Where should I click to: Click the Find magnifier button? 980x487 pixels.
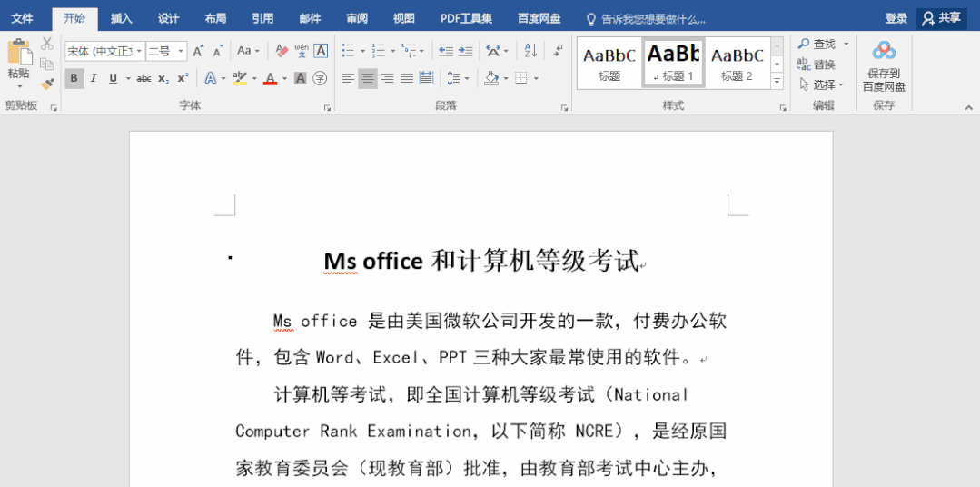817,44
